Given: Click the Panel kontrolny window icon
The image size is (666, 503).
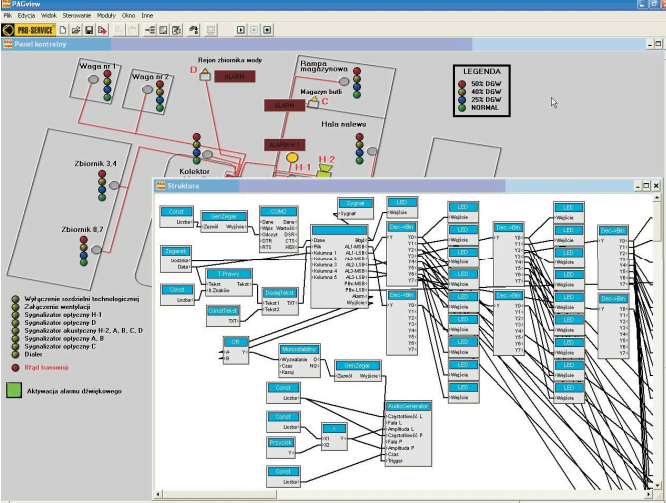Looking at the screenshot, I should point(8,44).
